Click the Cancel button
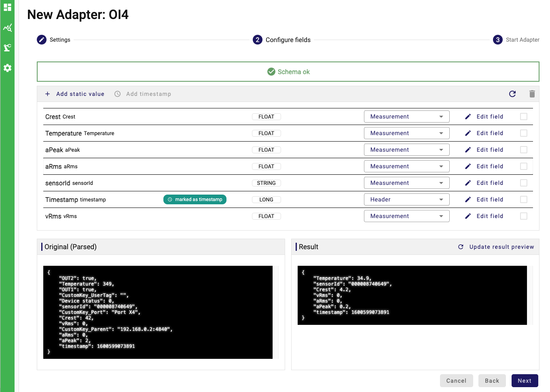Image resolution: width=550 pixels, height=392 pixels. tap(456, 381)
